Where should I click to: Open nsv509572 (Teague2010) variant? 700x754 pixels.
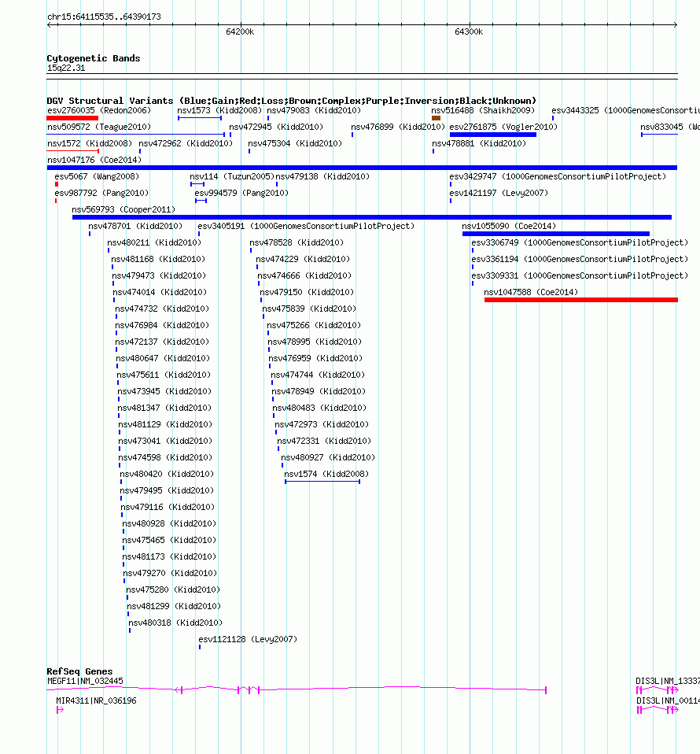(x=99, y=127)
